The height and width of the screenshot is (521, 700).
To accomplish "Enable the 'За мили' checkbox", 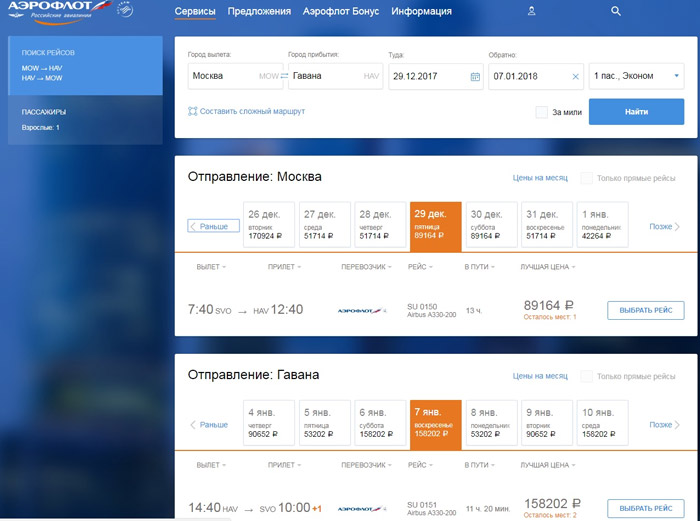I will pyautogui.click(x=542, y=112).
